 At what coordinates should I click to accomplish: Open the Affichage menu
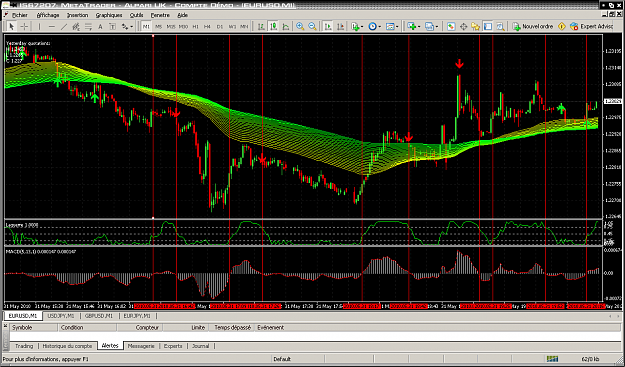coord(48,15)
